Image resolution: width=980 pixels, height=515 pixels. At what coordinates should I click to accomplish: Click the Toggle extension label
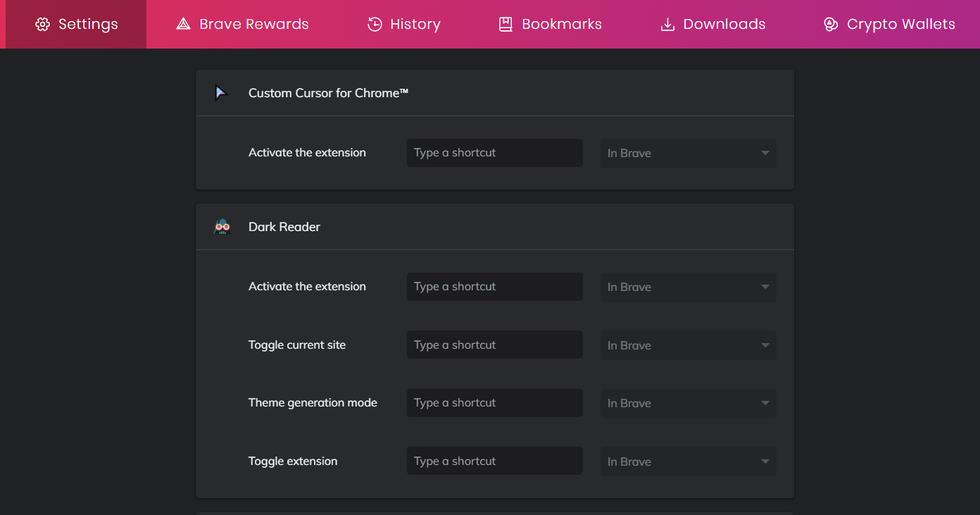[x=293, y=461]
